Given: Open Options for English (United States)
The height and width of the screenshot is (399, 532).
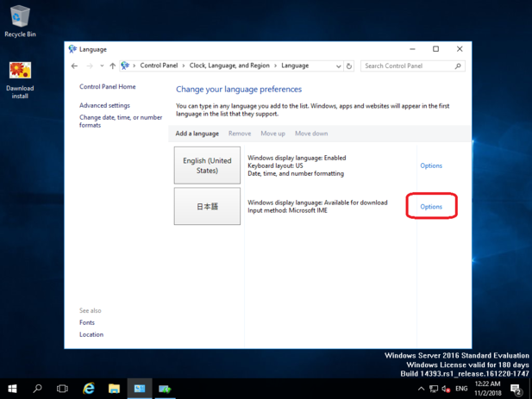Looking at the screenshot, I should (x=431, y=165).
